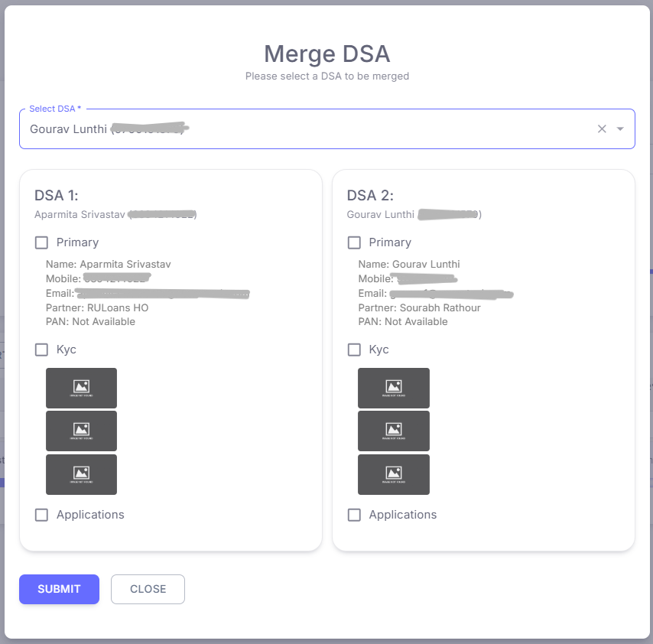Check the Primary checkbox for DSA 2

(x=354, y=242)
